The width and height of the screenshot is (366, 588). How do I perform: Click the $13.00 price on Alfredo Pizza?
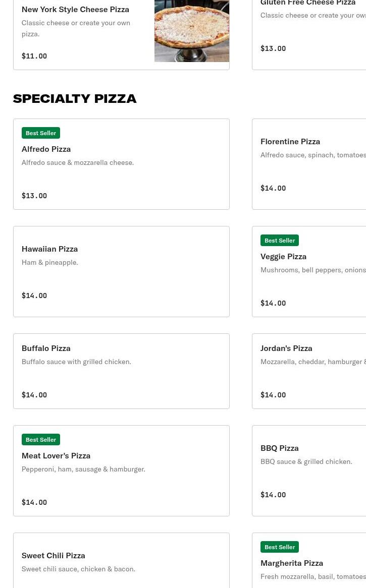pos(34,196)
